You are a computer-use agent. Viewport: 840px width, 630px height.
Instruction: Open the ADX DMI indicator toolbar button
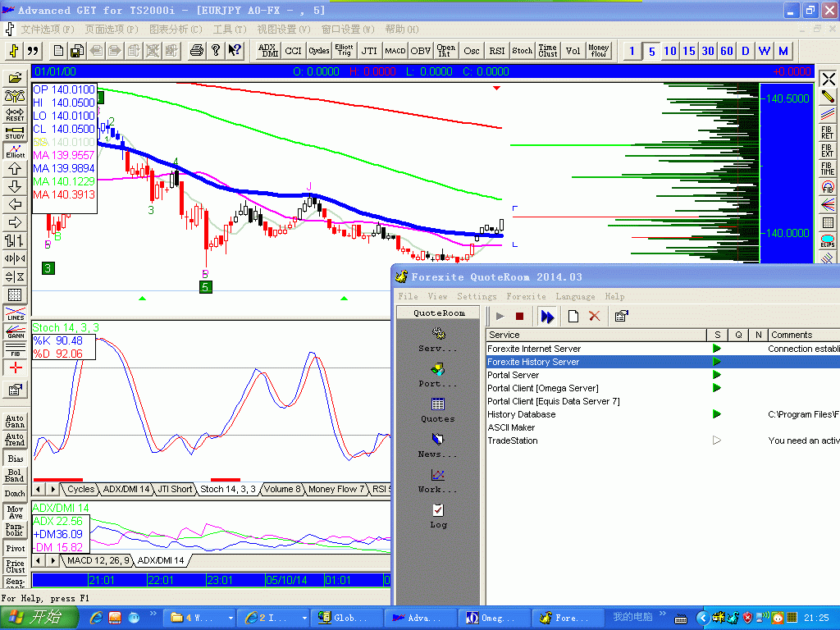(x=268, y=51)
